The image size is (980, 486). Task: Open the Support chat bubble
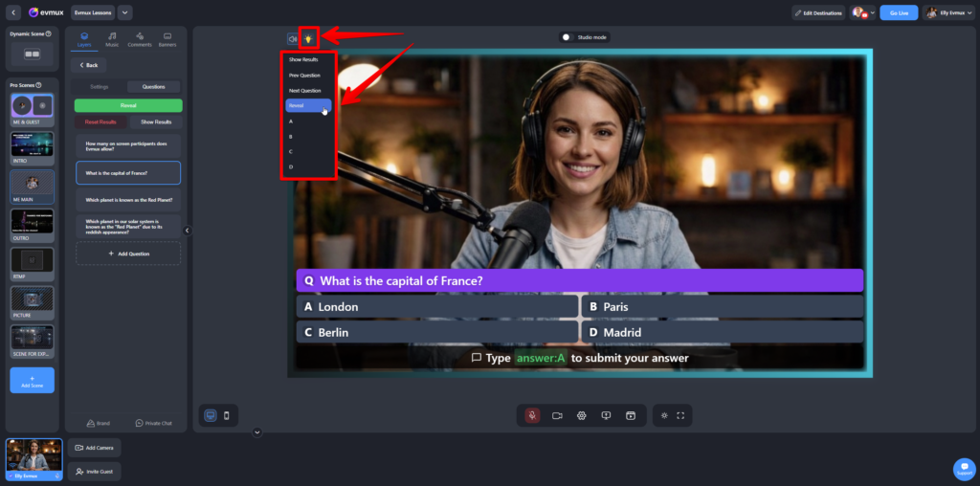click(x=963, y=469)
